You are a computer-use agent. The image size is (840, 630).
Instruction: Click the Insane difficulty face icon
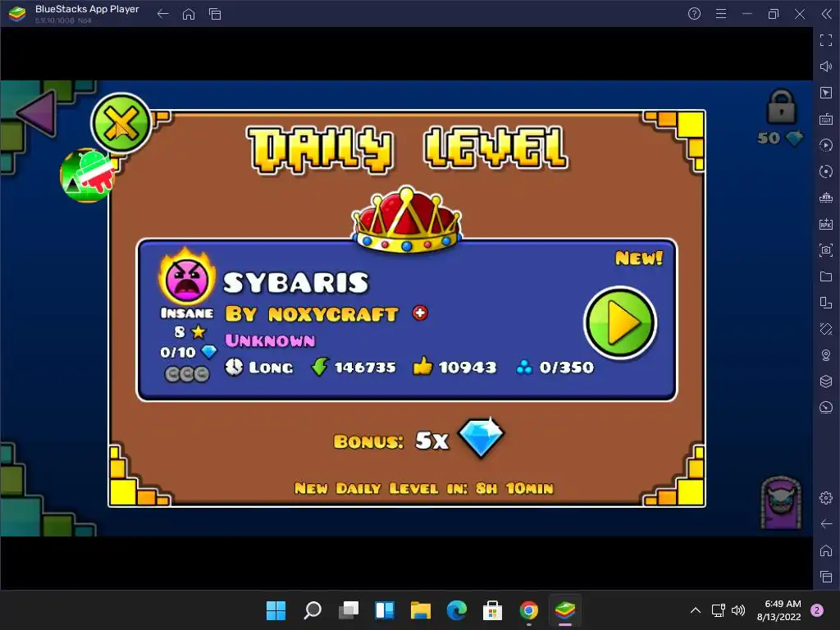(x=187, y=277)
